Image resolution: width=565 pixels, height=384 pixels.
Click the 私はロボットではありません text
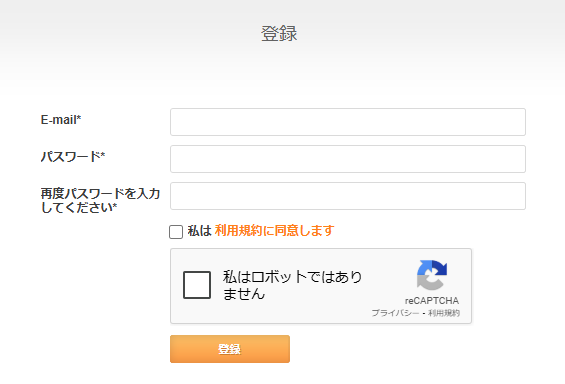tap(292, 285)
